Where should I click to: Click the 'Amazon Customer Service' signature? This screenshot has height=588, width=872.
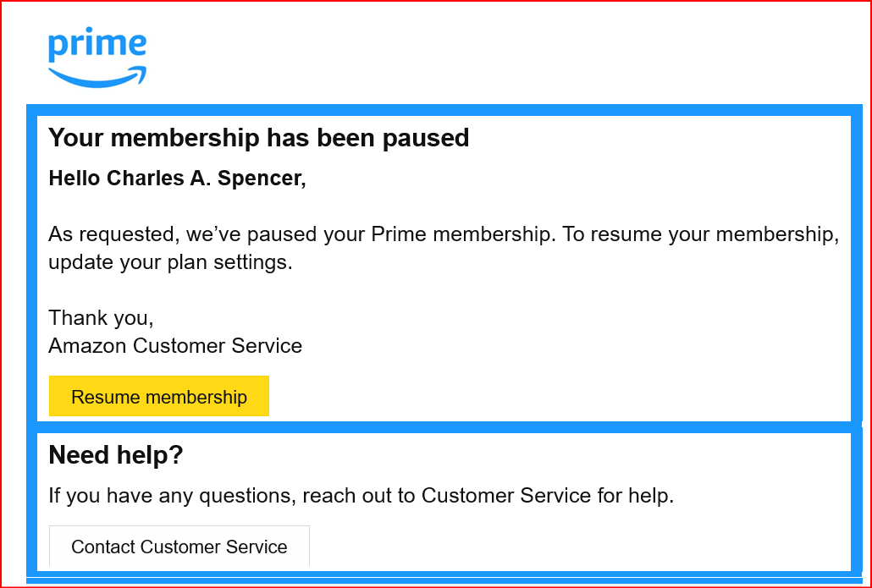(175, 346)
